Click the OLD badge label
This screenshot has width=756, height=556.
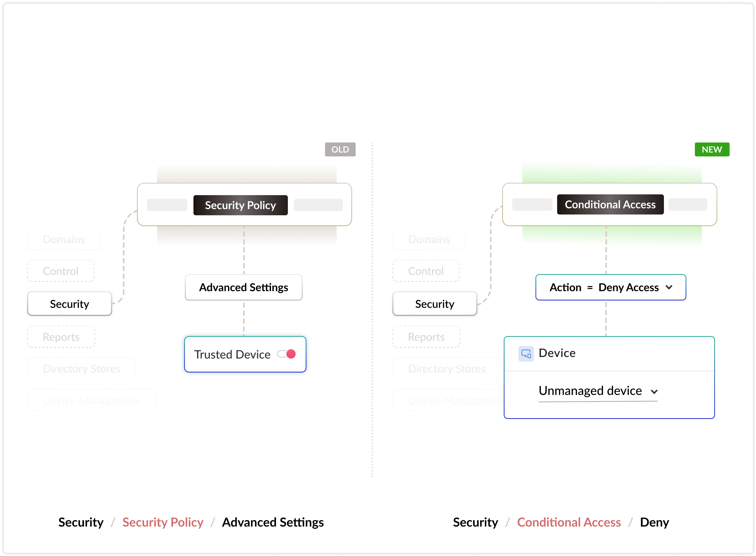pyautogui.click(x=340, y=149)
